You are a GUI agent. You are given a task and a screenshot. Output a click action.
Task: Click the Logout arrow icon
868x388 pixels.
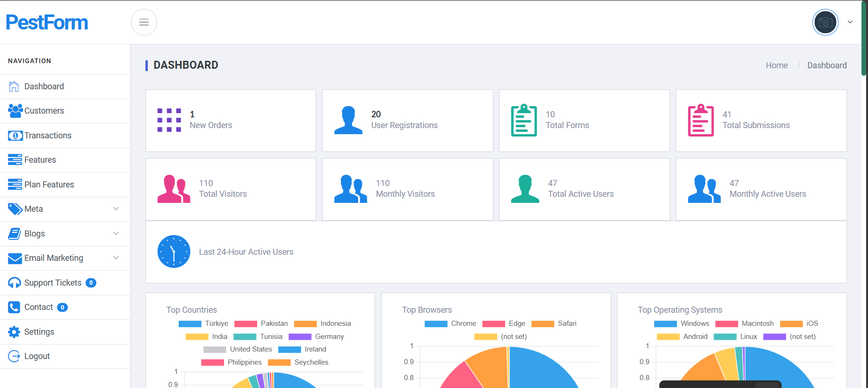tap(14, 356)
